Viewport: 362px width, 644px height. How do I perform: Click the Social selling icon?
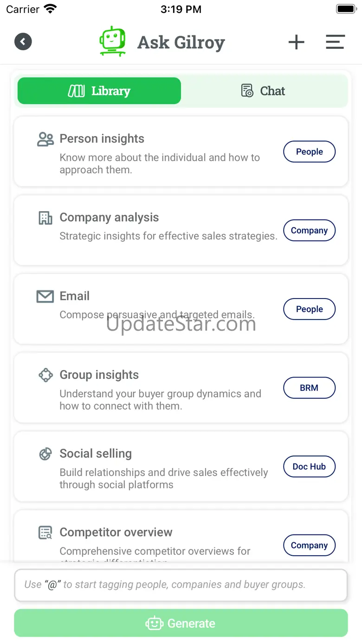pyautogui.click(x=45, y=454)
